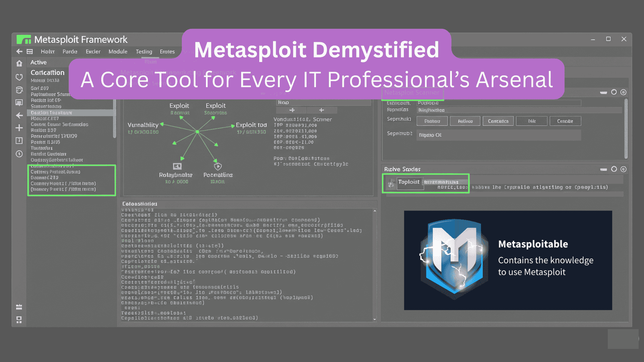Click the first plus button under the Rap field
The image size is (644, 362).
(292, 110)
